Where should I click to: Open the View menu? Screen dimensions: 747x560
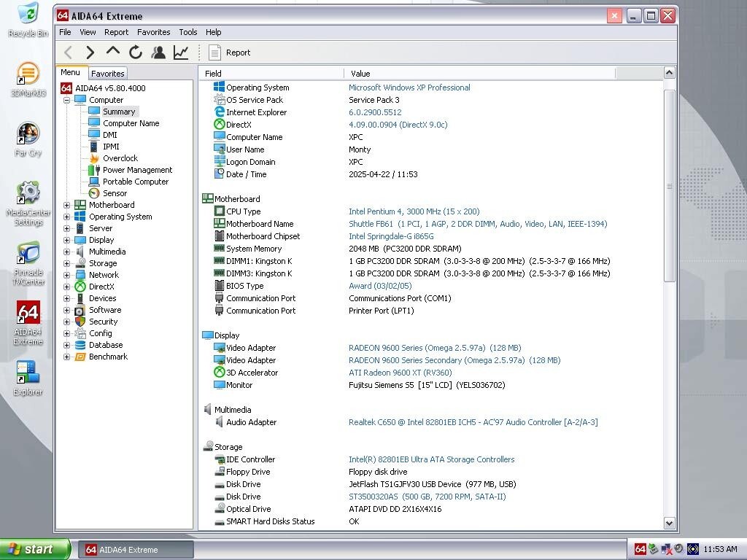(x=88, y=32)
